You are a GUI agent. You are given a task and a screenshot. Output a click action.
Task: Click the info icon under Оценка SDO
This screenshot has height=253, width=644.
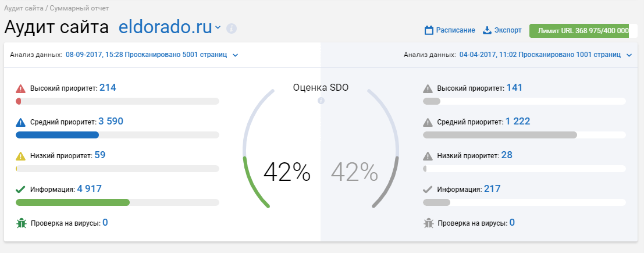coord(321,101)
